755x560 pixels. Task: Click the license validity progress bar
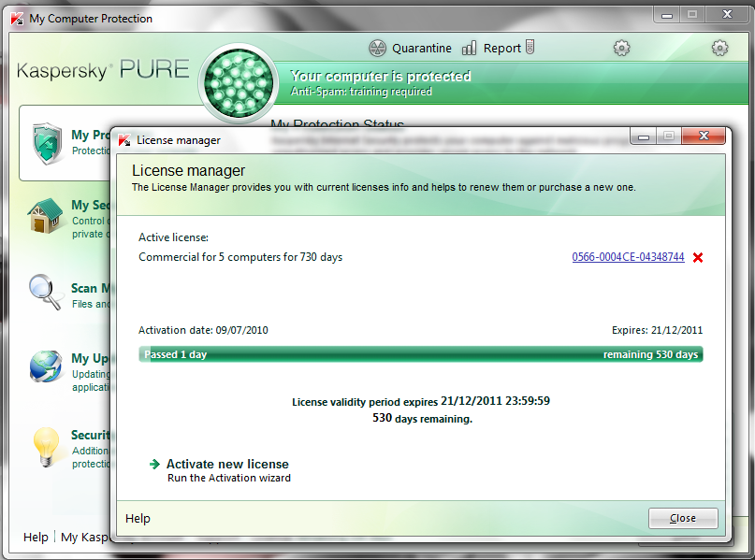421,354
